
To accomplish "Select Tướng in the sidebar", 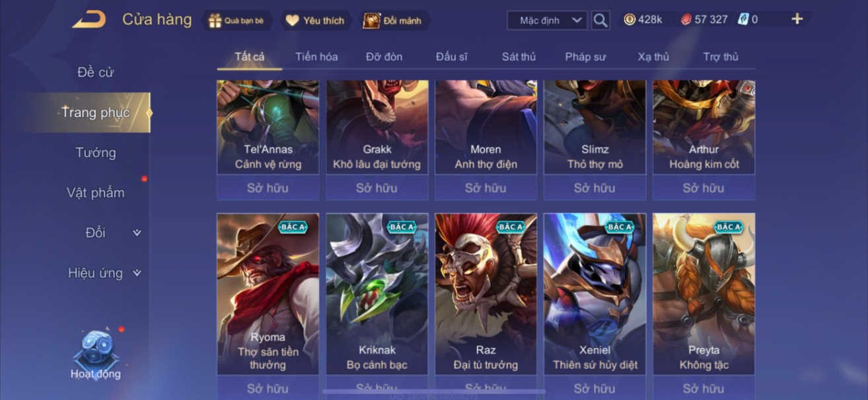I will (96, 153).
